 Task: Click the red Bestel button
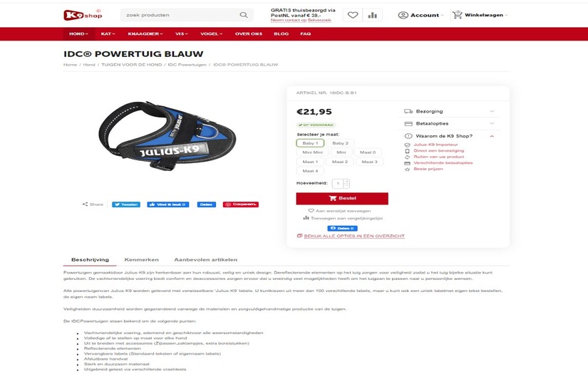coord(342,198)
